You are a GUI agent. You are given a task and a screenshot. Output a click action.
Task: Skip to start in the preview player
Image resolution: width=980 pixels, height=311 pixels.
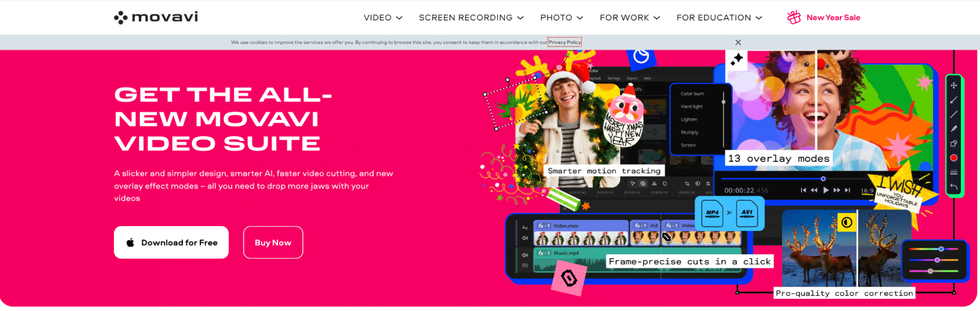(x=803, y=190)
